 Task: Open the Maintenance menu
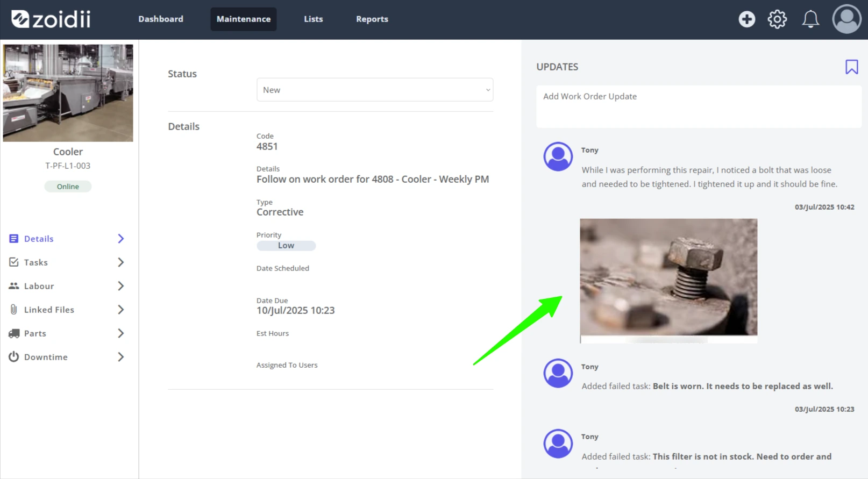point(244,19)
